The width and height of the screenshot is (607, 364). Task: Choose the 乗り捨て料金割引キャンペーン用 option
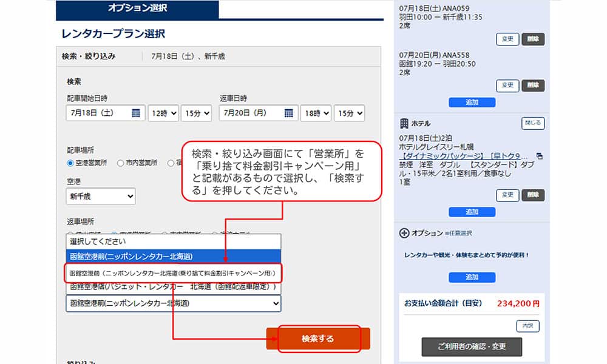173,273
